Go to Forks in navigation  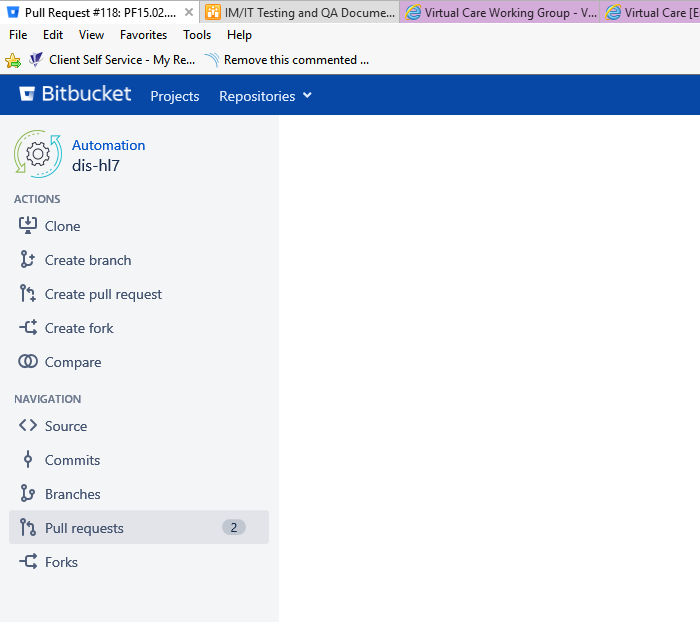(x=61, y=562)
